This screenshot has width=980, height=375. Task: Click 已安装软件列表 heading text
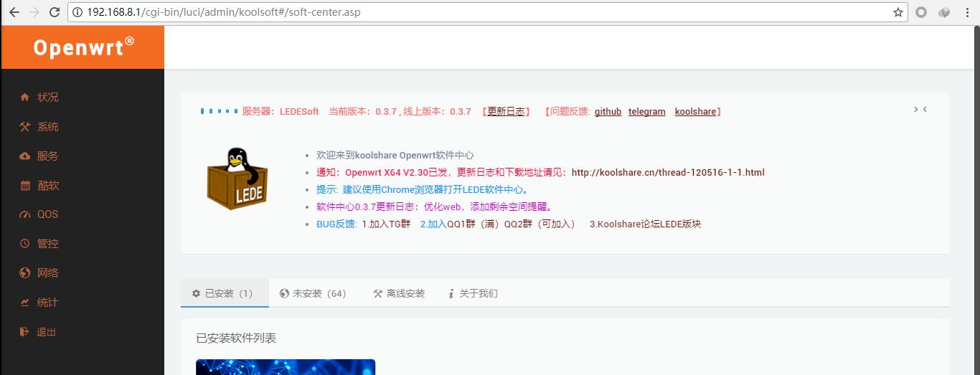[x=236, y=338]
